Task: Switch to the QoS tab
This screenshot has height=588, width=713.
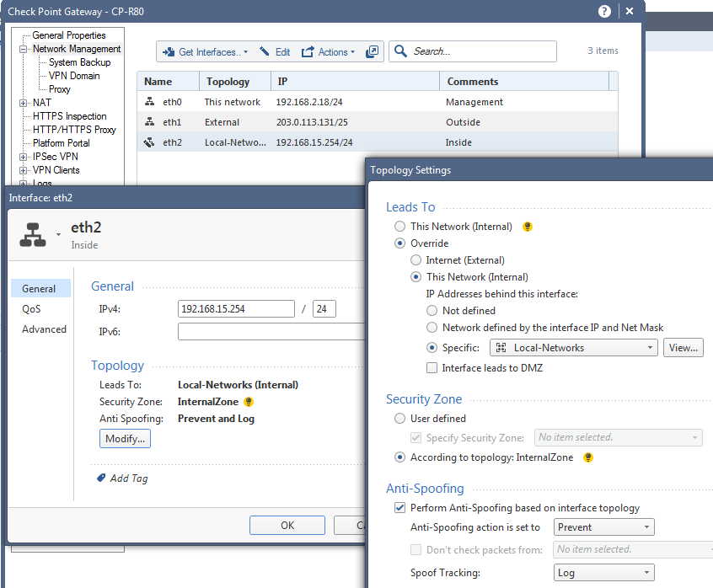Action: pyautogui.click(x=31, y=309)
